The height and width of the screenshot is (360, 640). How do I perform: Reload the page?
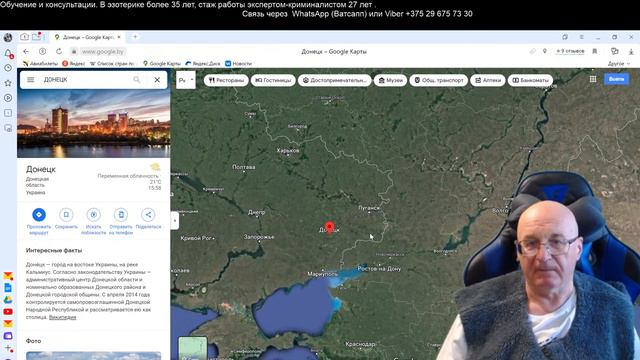pyautogui.click(x=59, y=51)
